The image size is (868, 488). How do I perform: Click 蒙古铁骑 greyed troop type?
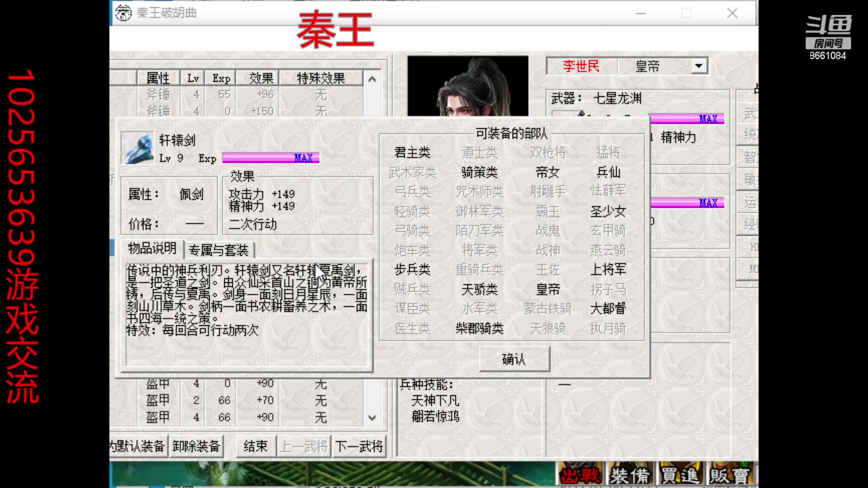click(x=547, y=309)
